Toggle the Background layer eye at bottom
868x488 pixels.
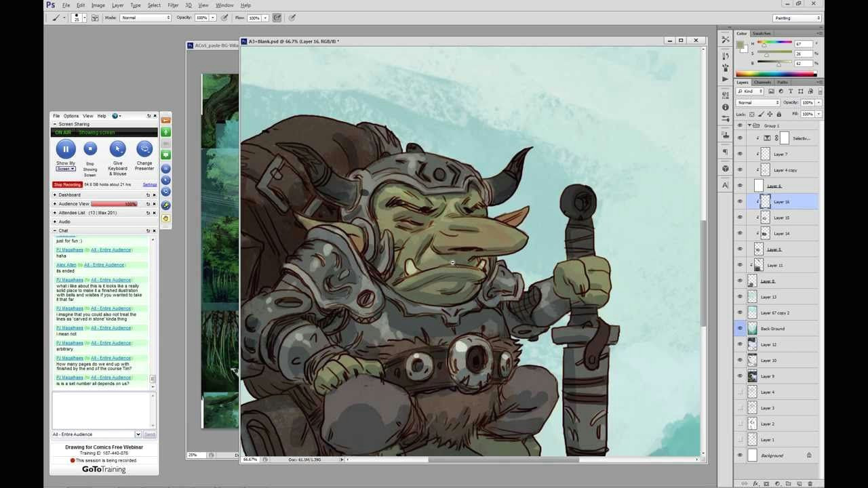pos(740,455)
